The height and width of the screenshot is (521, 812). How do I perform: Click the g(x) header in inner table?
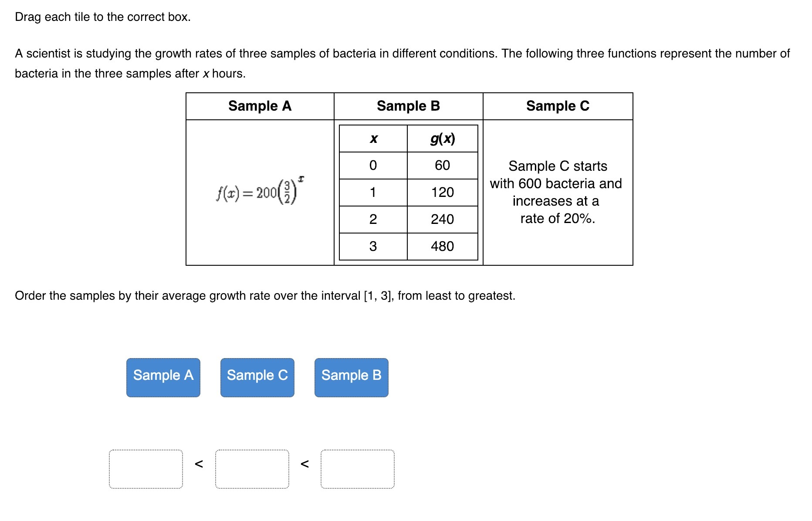[x=443, y=139]
